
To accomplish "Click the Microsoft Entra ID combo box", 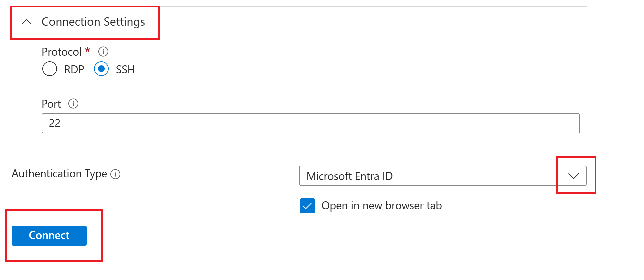I will tap(443, 176).
